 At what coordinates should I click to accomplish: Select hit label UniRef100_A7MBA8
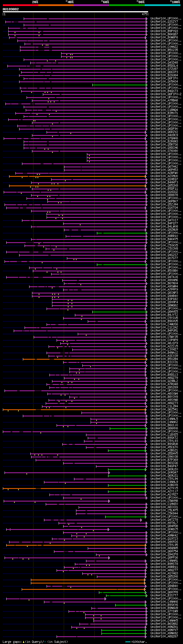(x=164, y=100)
